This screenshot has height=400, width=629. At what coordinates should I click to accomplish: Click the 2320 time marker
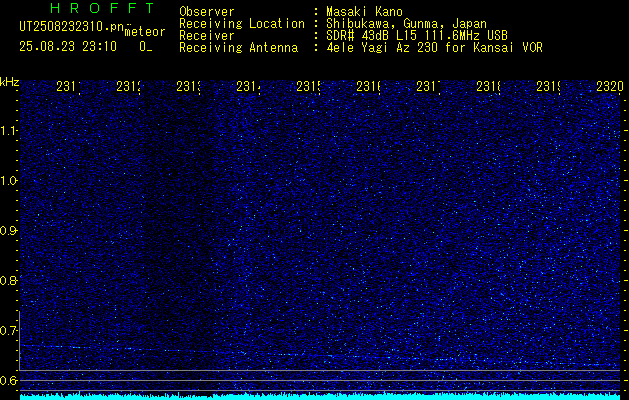pyautogui.click(x=610, y=86)
